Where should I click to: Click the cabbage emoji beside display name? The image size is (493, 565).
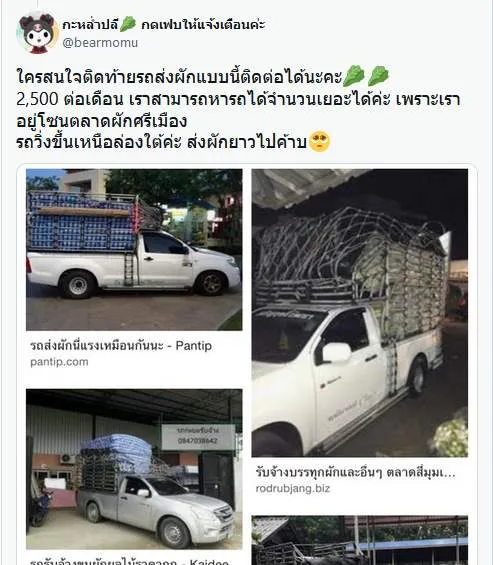click(x=128, y=24)
